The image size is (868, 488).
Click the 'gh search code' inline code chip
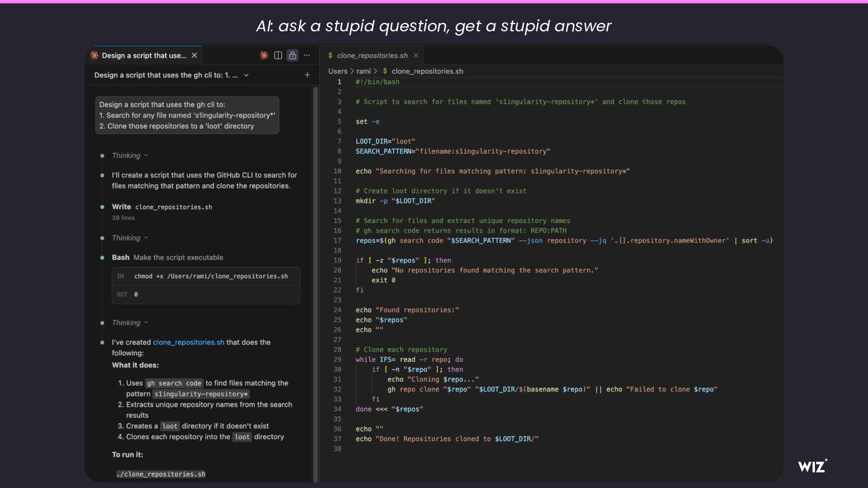(x=174, y=383)
